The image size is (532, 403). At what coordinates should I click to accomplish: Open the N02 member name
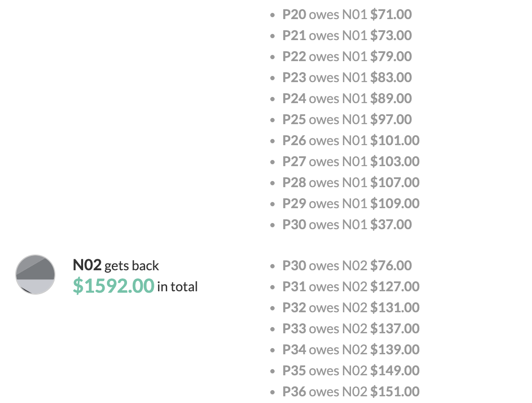[87, 265]
